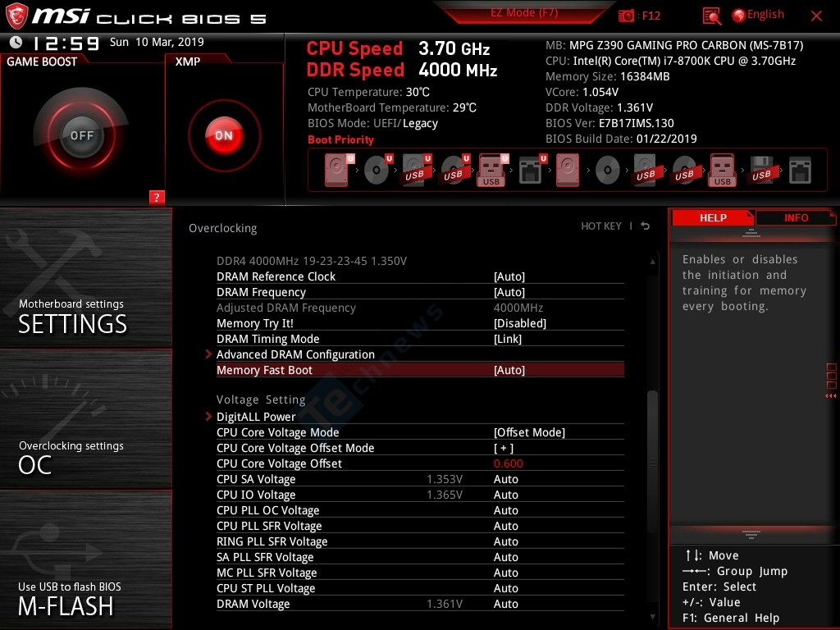This screenshot has width=840, height=630.
Task: Open the BIOS search icon
Action: (x=712, y=16)
